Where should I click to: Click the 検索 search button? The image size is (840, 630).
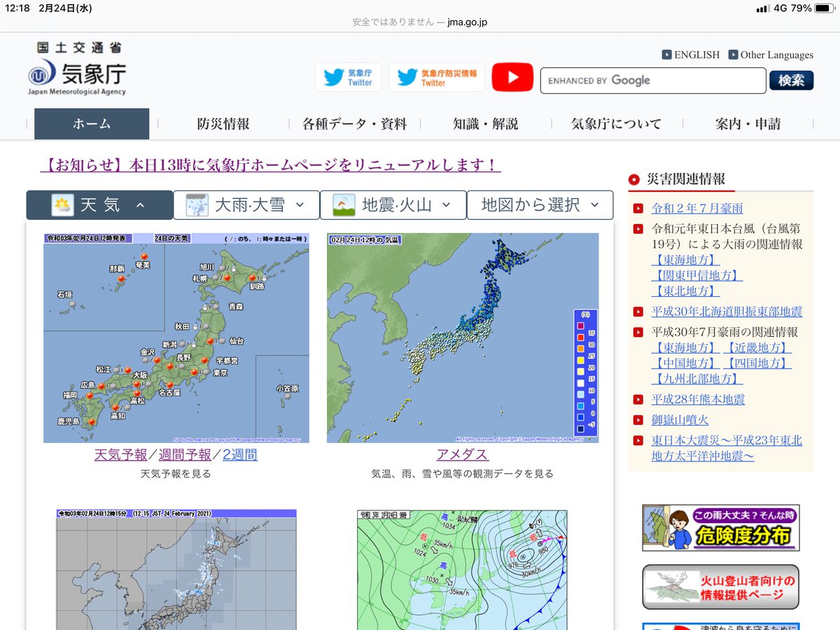pyautogui.click(x=791, y=80)
